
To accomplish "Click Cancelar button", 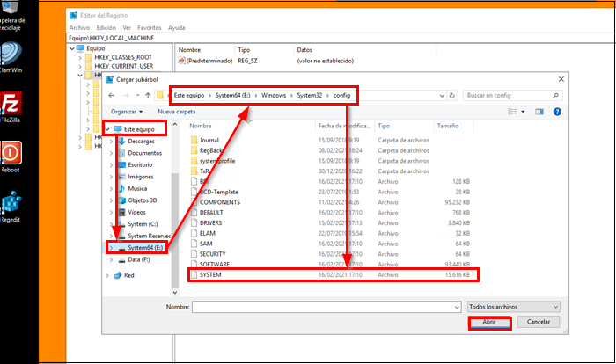I will pyautogui.click(x=539, y=322).
